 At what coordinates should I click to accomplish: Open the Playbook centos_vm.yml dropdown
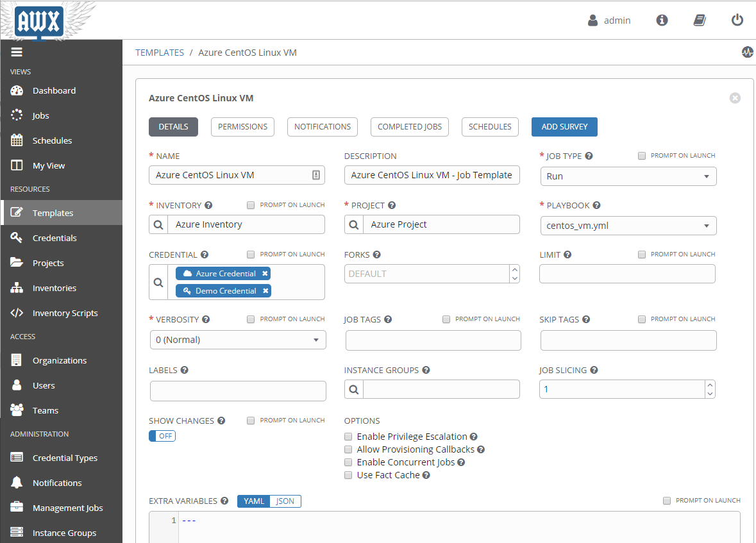(x=628, y=226)
